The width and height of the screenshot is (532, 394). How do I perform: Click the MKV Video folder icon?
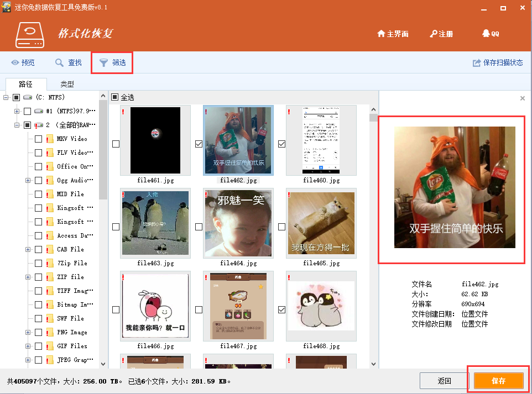(x=50, y=139)
